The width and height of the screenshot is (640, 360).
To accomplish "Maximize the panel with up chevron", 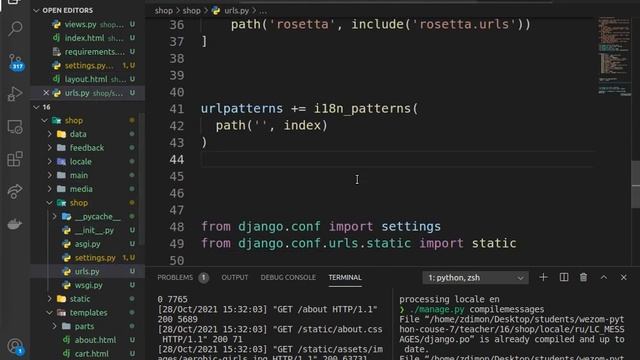I will [604, 278].
